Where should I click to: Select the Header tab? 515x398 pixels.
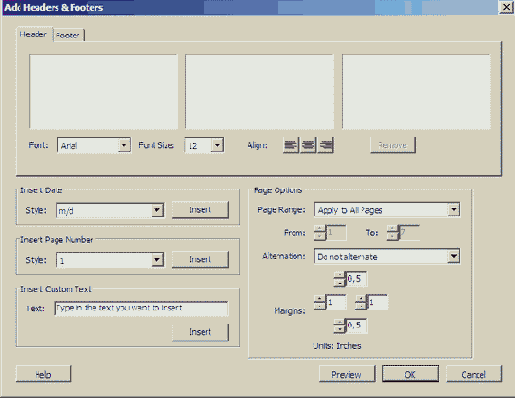33,34
